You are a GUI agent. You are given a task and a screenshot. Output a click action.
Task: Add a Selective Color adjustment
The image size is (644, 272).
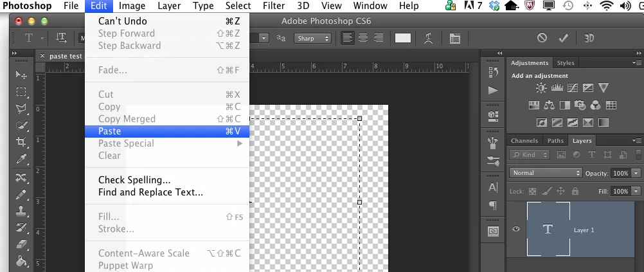[588, 122]
